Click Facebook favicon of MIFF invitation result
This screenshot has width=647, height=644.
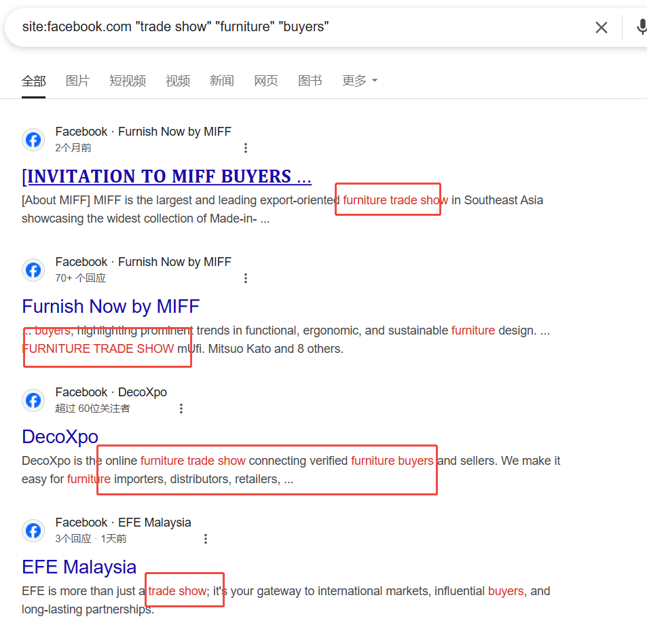[33, 140]
